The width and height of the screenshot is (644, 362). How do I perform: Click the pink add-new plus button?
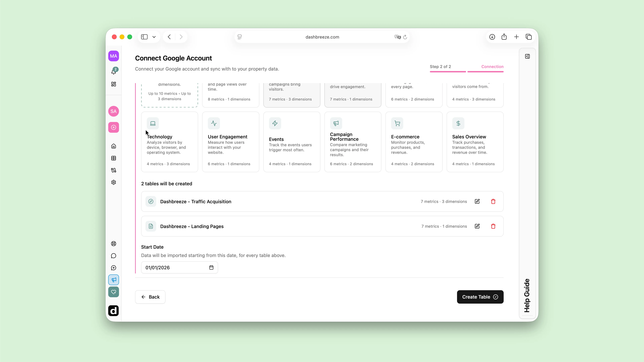(114, 127)
